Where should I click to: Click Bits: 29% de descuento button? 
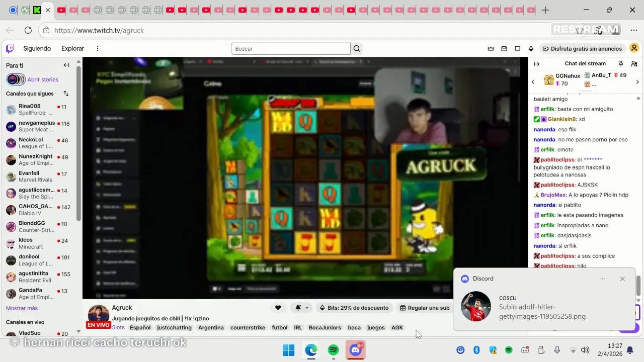pyautogui.click(x=354, y=308)
